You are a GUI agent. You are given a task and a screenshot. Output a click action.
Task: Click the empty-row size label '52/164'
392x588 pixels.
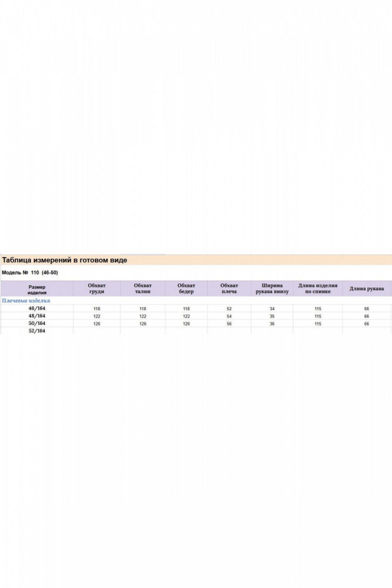[37, 331]
